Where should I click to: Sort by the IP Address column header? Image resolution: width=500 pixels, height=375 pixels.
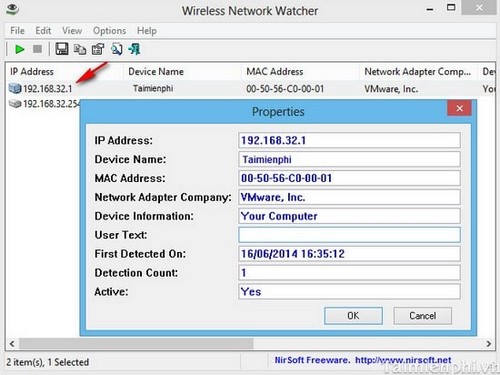pyautogui.click(x=64, y=72)
